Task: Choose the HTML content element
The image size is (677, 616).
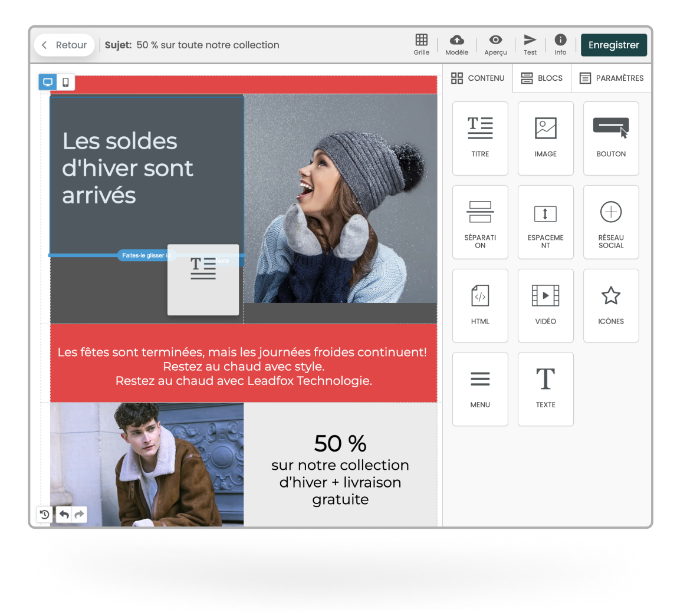Action: point(480,305)
